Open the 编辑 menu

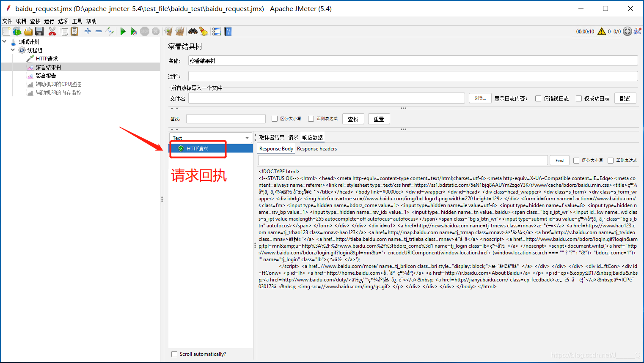pyautogui.click(x=21, y=21)
